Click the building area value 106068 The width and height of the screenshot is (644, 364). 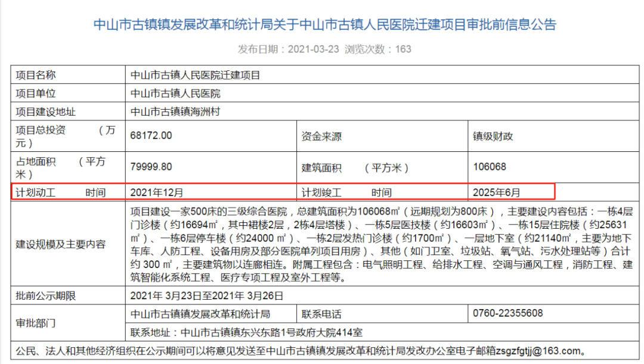490,167
